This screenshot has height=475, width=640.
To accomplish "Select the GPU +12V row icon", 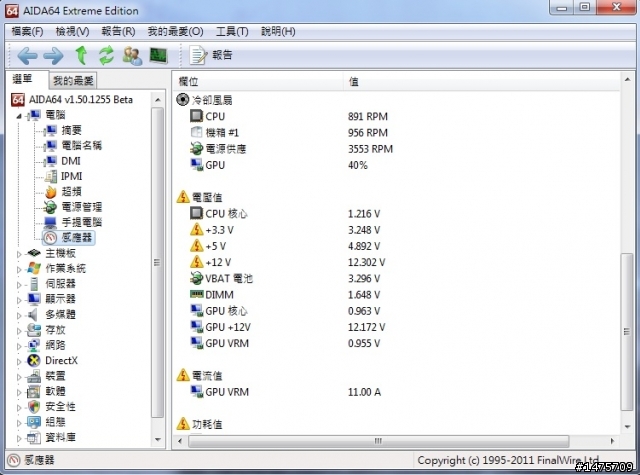I will click(196, 327).
